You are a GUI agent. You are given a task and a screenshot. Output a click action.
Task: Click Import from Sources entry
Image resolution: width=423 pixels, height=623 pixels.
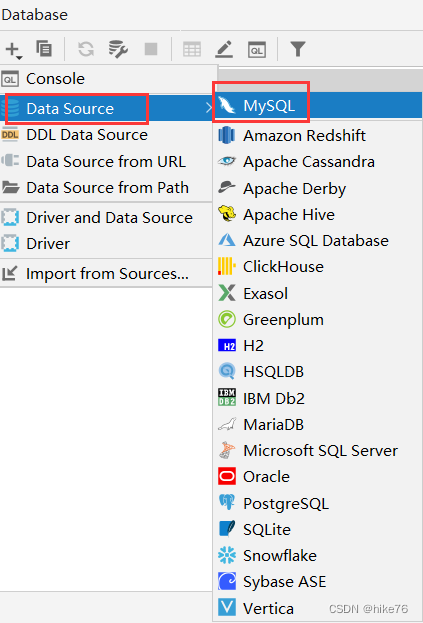pyautogui.click(x=106, y=273)
